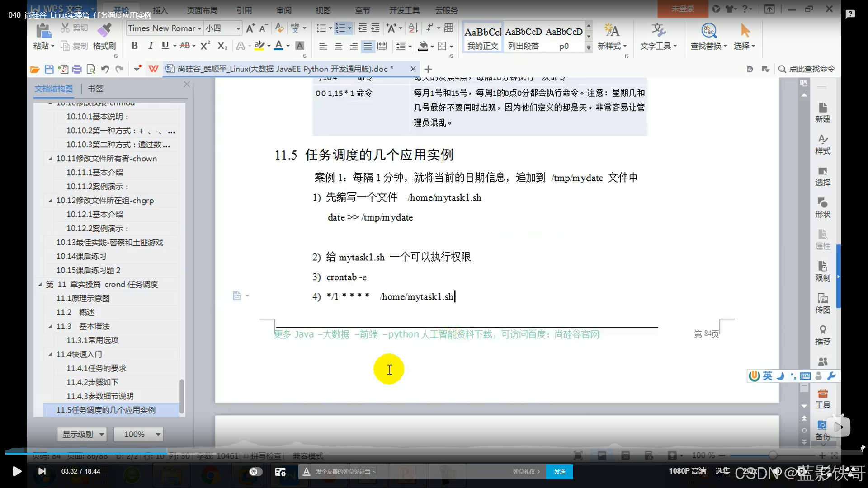Add a new document tab with plus
The width and height of the screenshot is (868, 488).
click(x=428, y=69)
